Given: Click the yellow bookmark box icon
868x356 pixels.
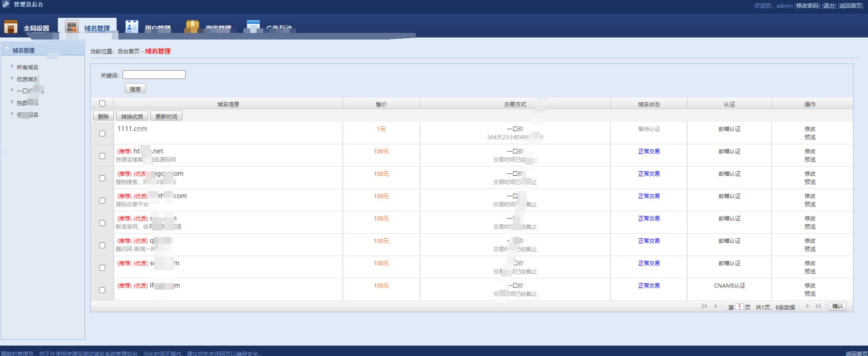Looking at the screenshot, I should 192,26.
